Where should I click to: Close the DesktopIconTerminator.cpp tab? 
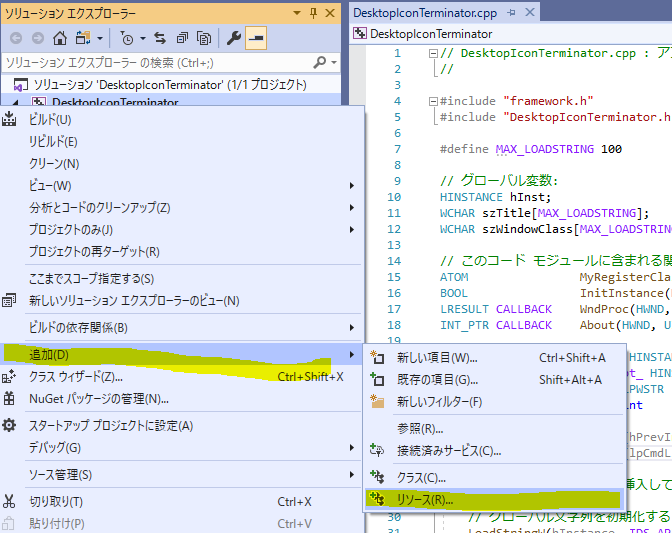pyautogui.click(x=530, y=12)
